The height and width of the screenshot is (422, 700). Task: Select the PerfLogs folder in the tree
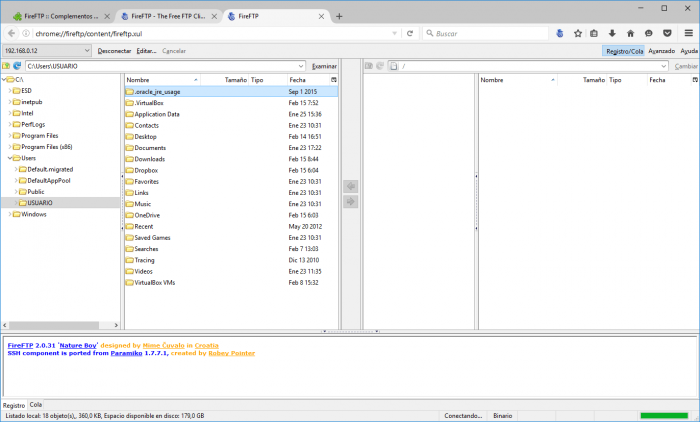(x=33, y=125)
